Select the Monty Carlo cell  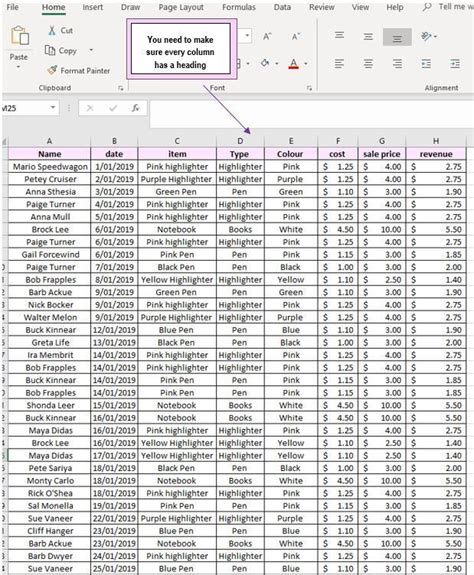pyautogui.click(x=49, y=480)
